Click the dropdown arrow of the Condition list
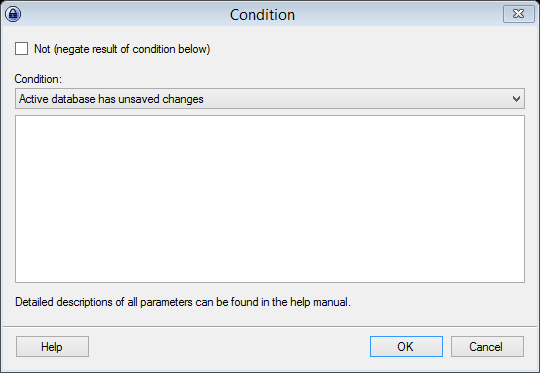Screen dimensions: 540x373 (516, 99)
